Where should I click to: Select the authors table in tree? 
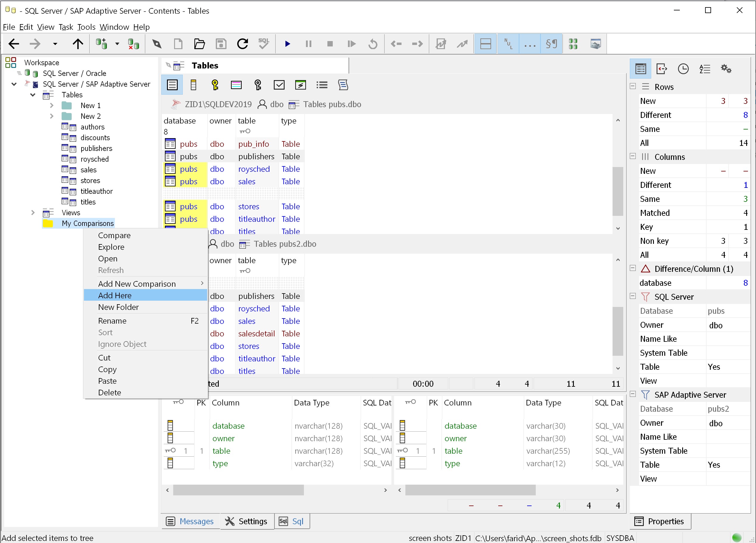point(92,127)
